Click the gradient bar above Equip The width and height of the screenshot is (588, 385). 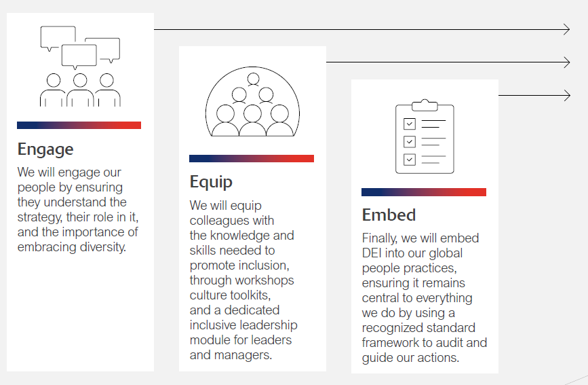[251, 158]
